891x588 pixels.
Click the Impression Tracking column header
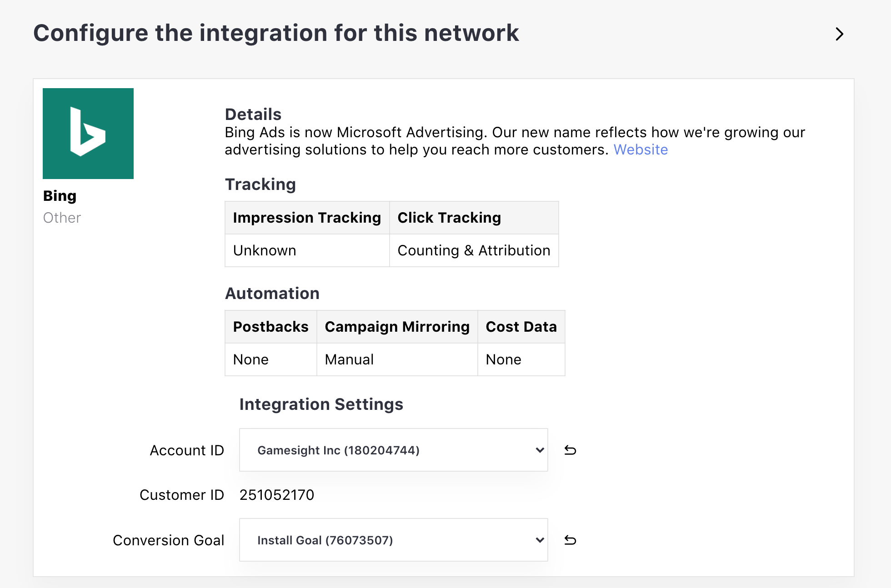(307, 218)
